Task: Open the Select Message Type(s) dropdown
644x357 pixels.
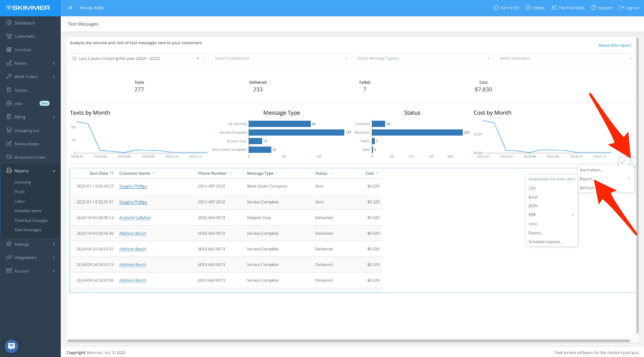Action: pyautogui.click(x=424, y=58)
